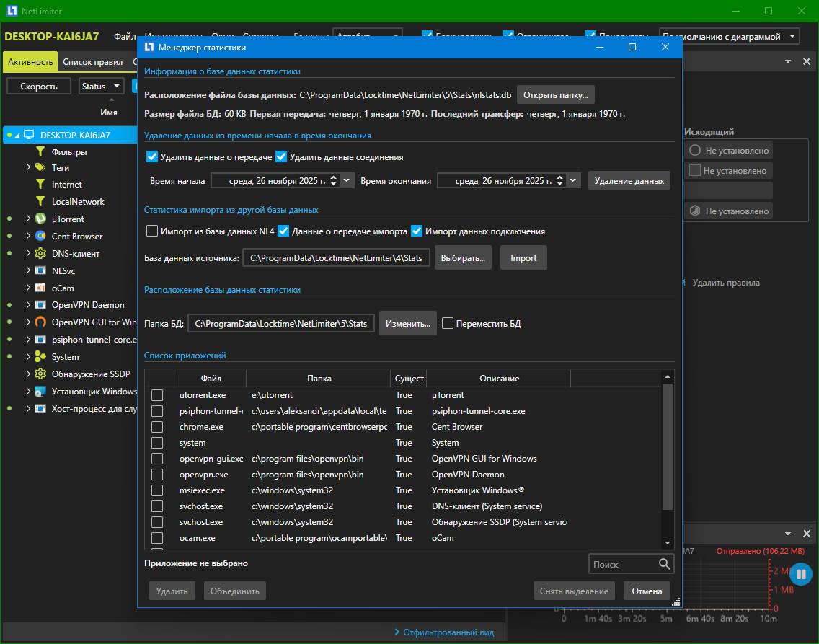Click the DNS-клиент gear icon

click(x=40, y=254)
